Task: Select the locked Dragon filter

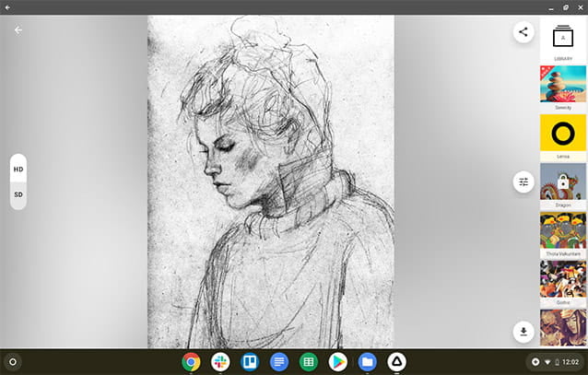Action: (x=563, y=182)
